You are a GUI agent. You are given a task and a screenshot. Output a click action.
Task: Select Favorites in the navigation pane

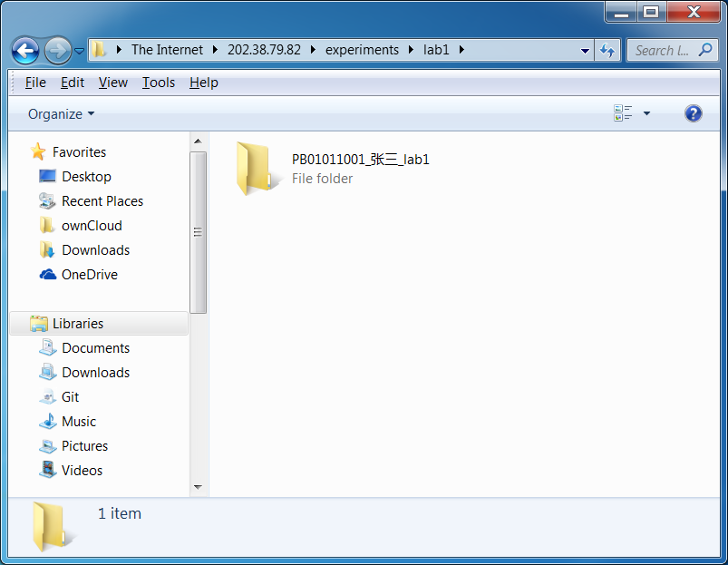[80, 152]
